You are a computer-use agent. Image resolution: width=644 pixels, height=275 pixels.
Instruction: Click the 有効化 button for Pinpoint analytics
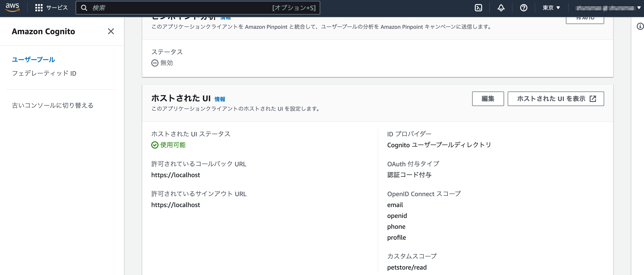click(585, 20)
